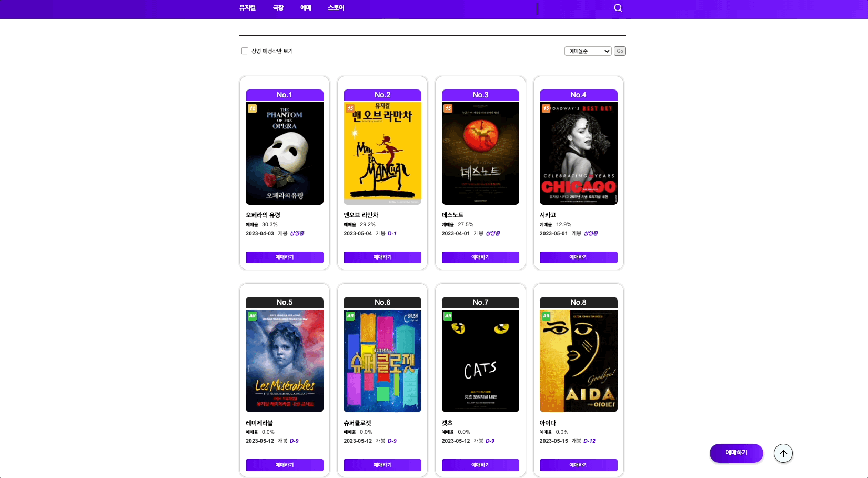The image size is (868, 478).
Task: Open the 스토어 menu
Action: (336, 8)
